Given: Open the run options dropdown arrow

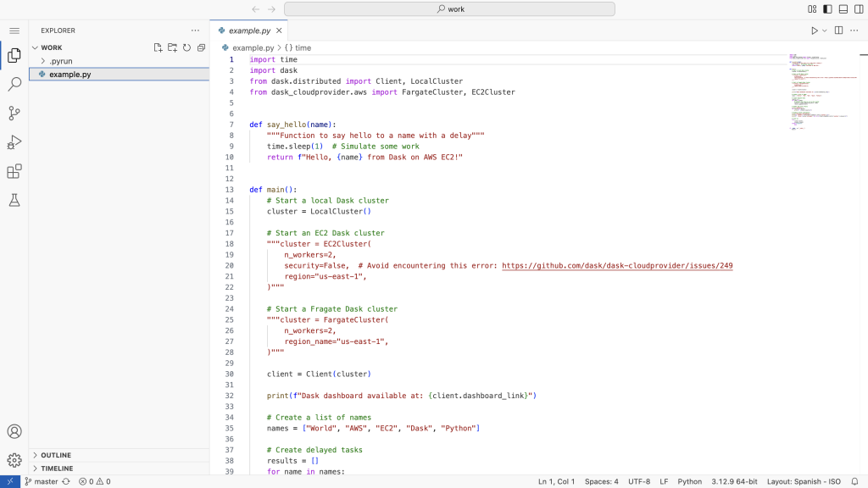Looking at the screenshot, I should 825,30.
